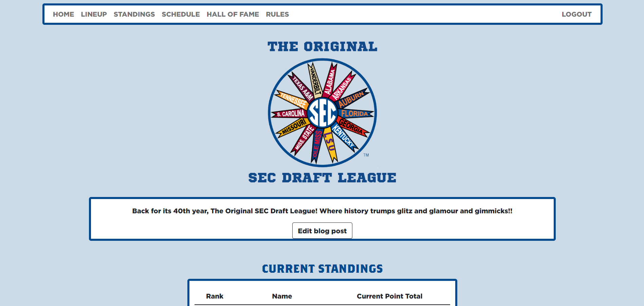Screen dimensions: 644x306
Task: Open the RULES page
Action: [x=277, y=14]
